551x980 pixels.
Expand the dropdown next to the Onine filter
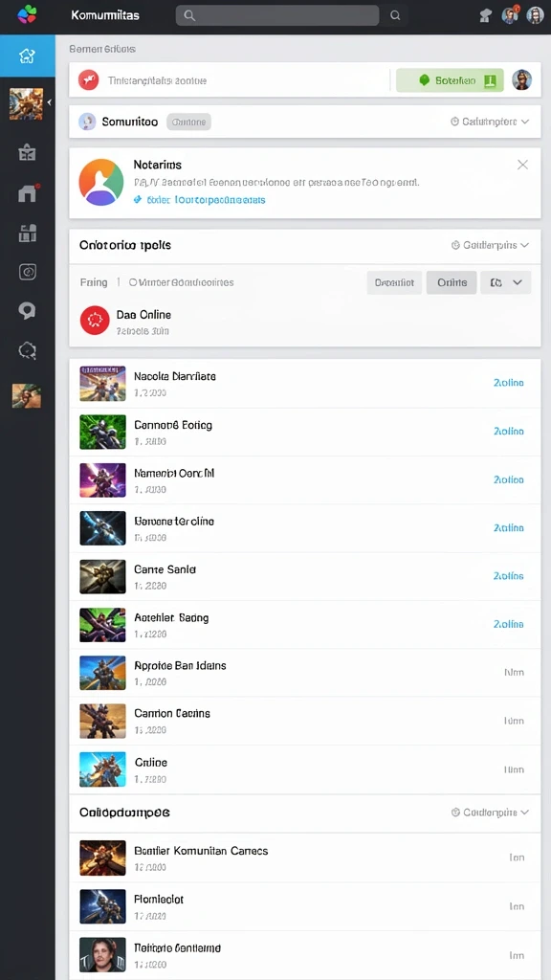506,282
